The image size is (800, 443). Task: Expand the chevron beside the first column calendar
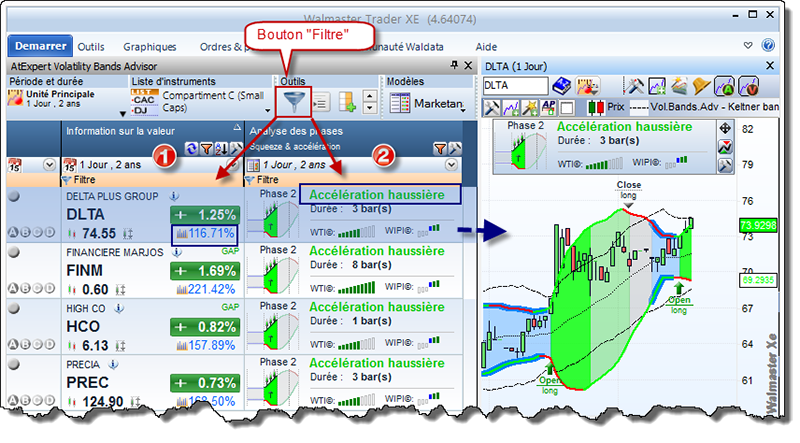pos(49,165)
